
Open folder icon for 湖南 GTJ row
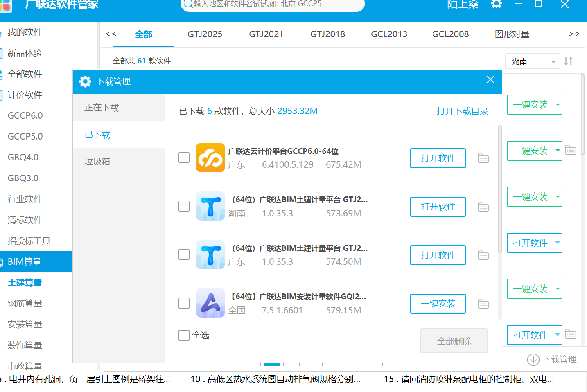point(483,207)
